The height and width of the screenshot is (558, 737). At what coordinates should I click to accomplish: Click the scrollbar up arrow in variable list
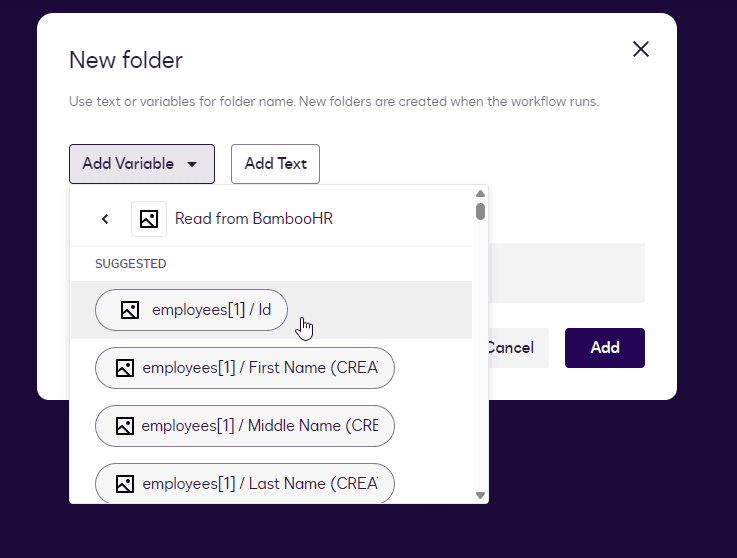(480, 193)
